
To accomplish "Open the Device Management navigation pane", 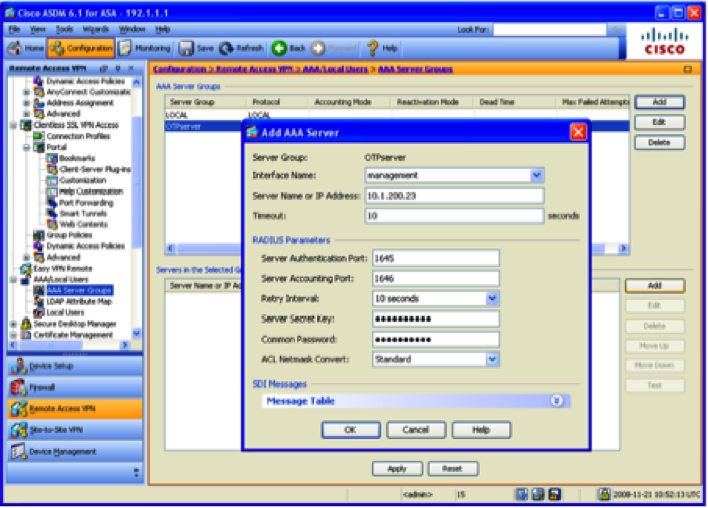I will tap(75, 452).
